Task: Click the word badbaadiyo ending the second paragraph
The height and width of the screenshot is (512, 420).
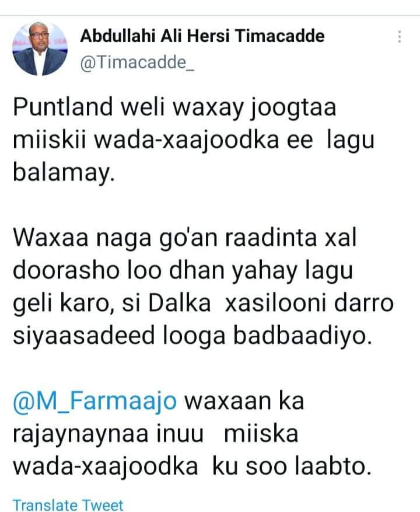Action: click(x=303, y=336)
